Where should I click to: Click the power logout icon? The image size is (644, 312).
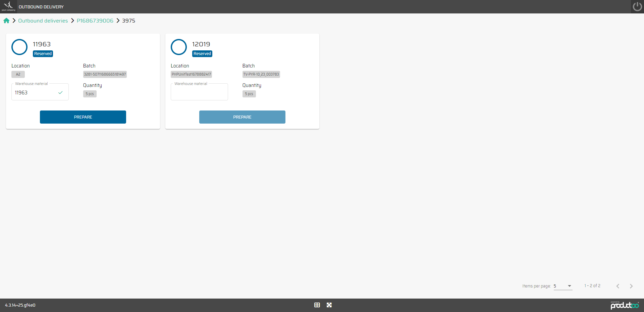[637, 7]
